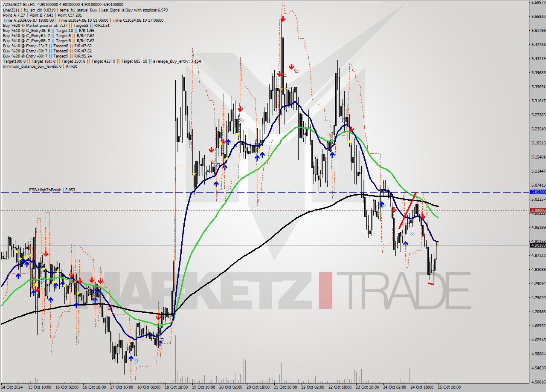Click the '16 Oct 18:00' time axis label
Screen dimensions: 546x392
point(94,387)
